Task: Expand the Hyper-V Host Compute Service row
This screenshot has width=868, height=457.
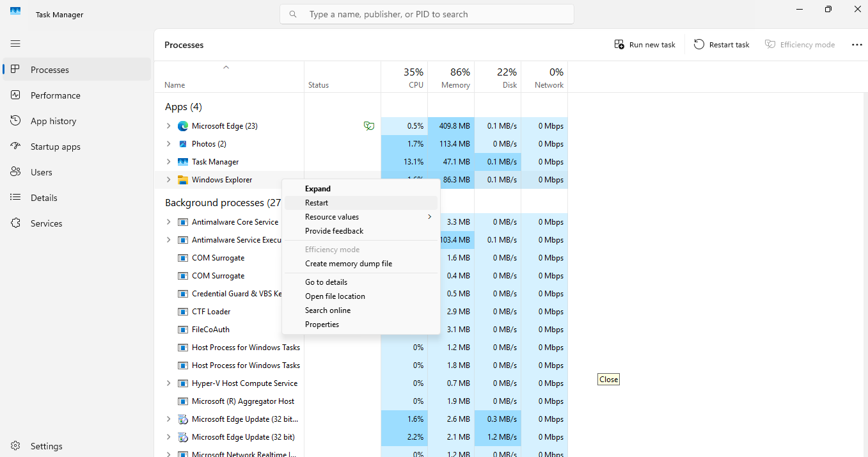Action: pyautogui.click(x=169, y=383)
